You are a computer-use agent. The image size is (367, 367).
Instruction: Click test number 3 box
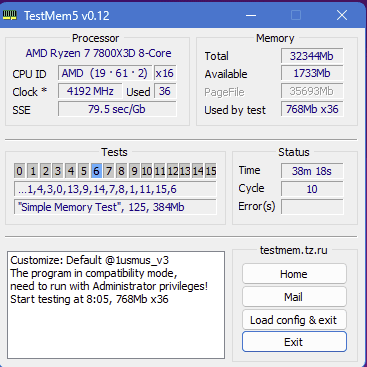tap(58, 171)
